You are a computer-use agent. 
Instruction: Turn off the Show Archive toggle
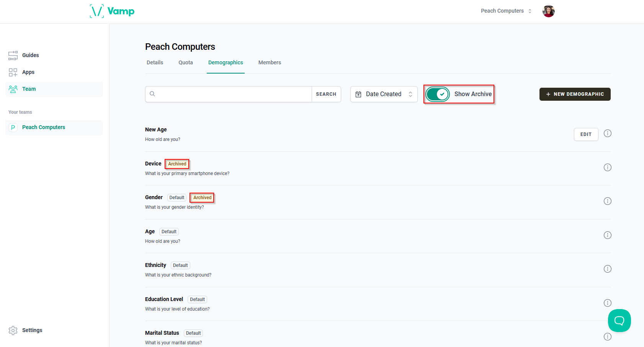tap(438, 94)
